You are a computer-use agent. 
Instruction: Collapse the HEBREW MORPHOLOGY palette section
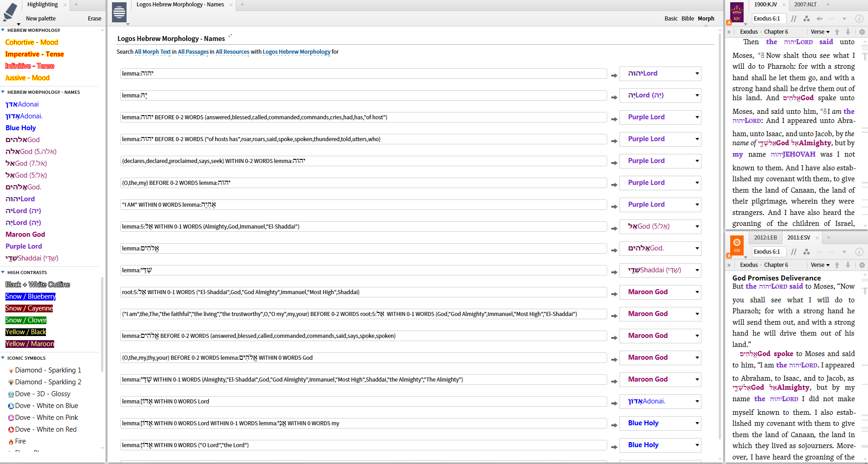click(3, 30)
